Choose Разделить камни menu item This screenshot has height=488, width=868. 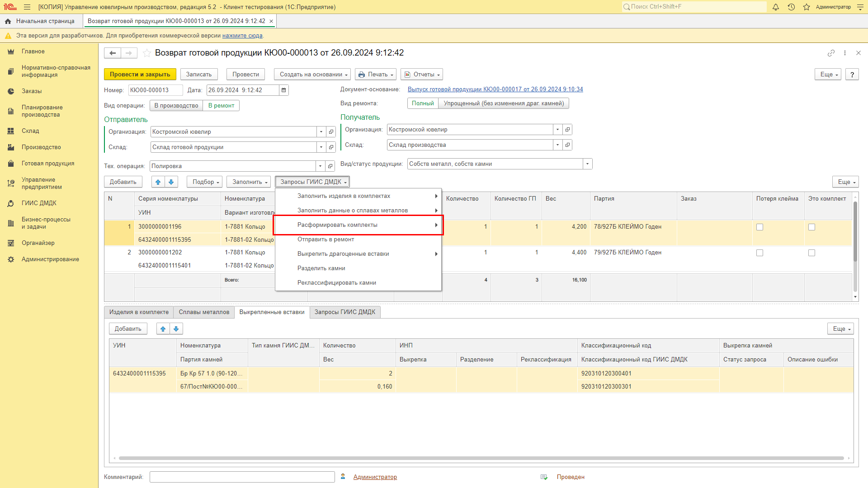tap(358, 268)
